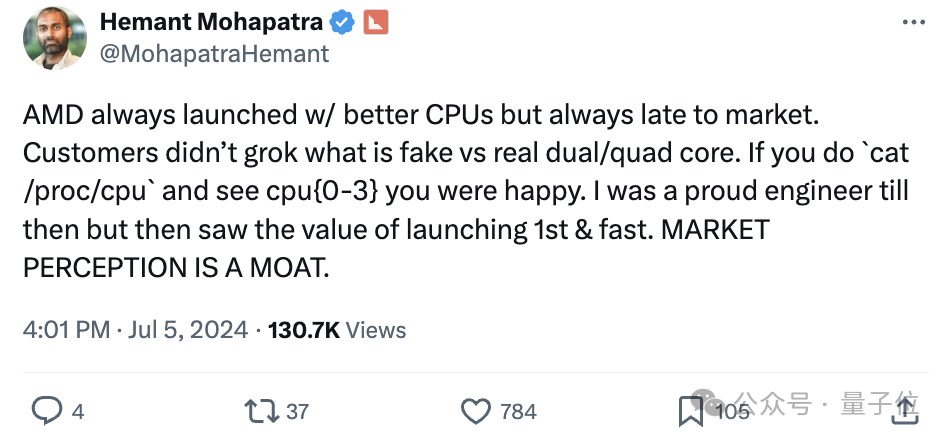The image size is (950, 442).
Task: Click the reply count number 4
Action: click(78, 411)
